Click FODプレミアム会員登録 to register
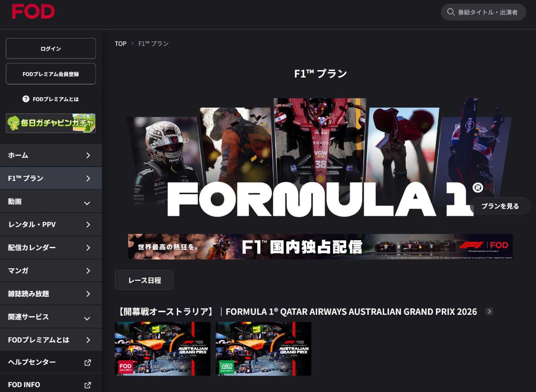 50,74
